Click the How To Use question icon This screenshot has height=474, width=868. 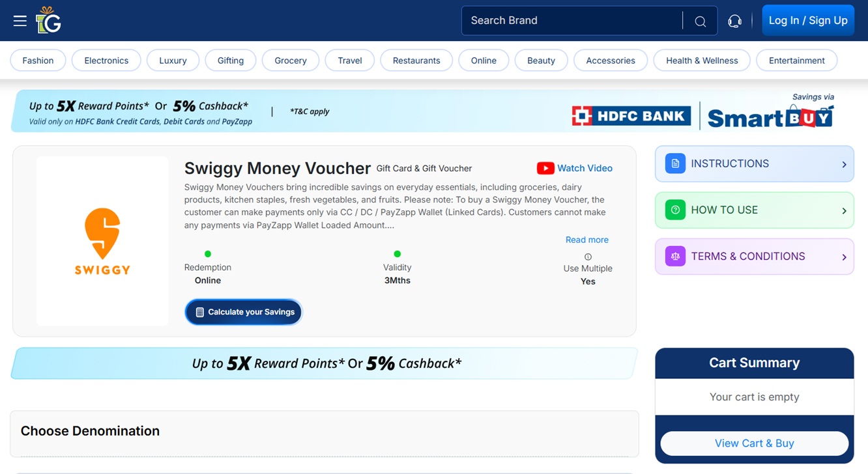(675, 210)
